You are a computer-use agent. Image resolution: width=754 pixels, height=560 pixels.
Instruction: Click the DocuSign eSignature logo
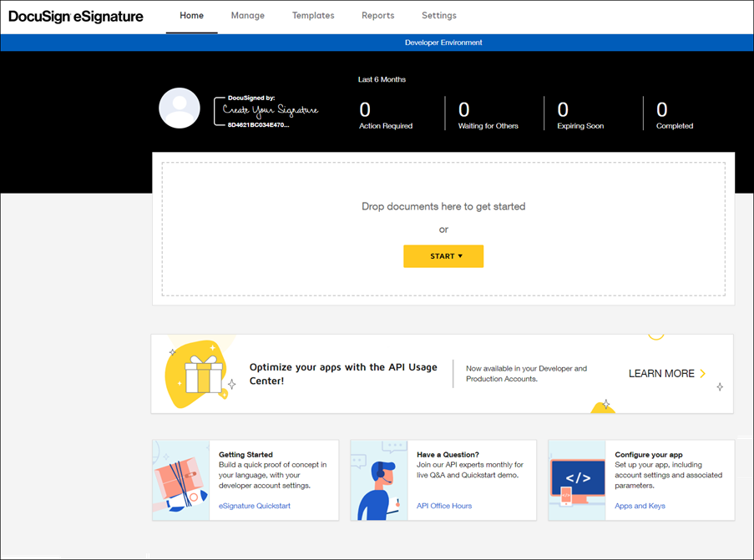coord(75,15)
